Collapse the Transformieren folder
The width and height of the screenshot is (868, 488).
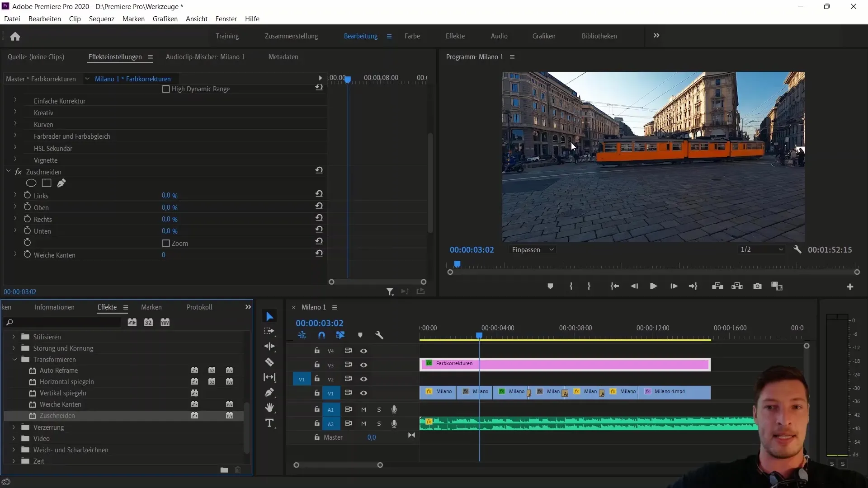14,360
